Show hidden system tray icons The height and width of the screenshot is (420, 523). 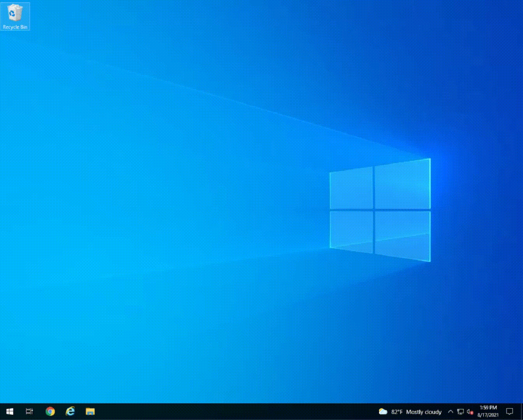click(451, 412)
